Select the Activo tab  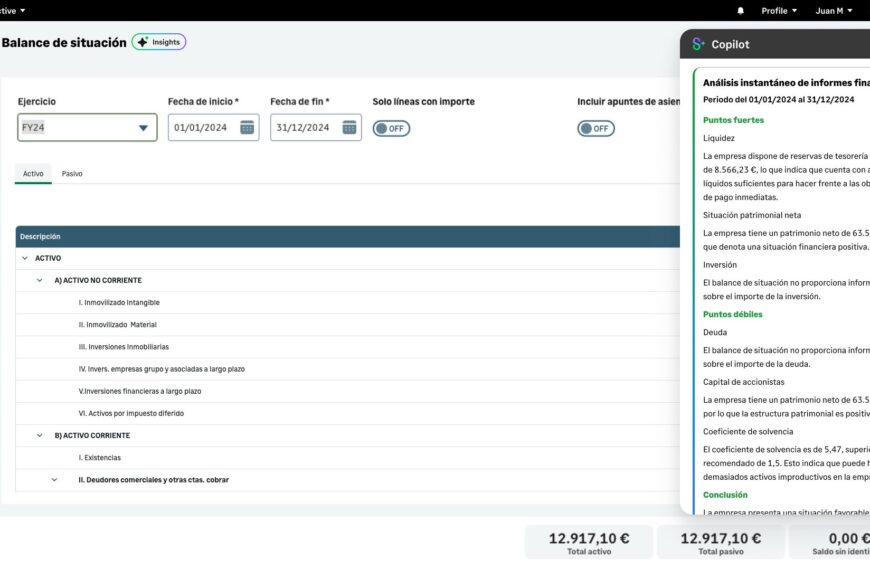tap(33, 174)
